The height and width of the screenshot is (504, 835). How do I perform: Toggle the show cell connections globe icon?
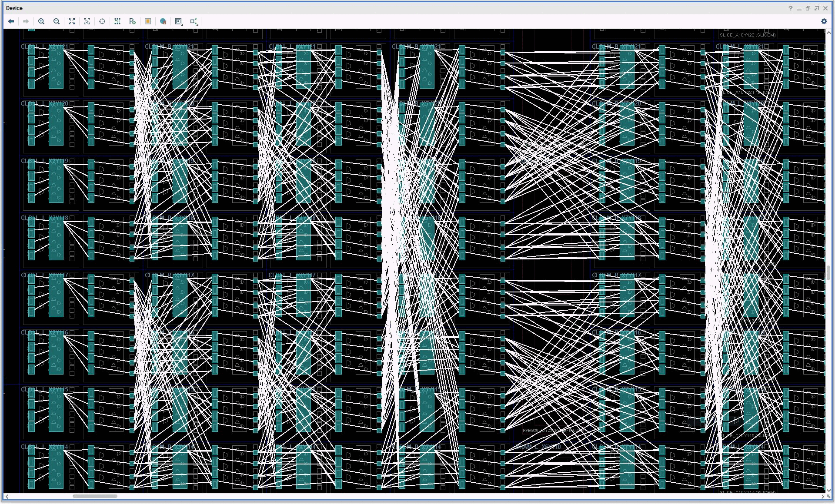pyautogui.click(x=163, y=21)
